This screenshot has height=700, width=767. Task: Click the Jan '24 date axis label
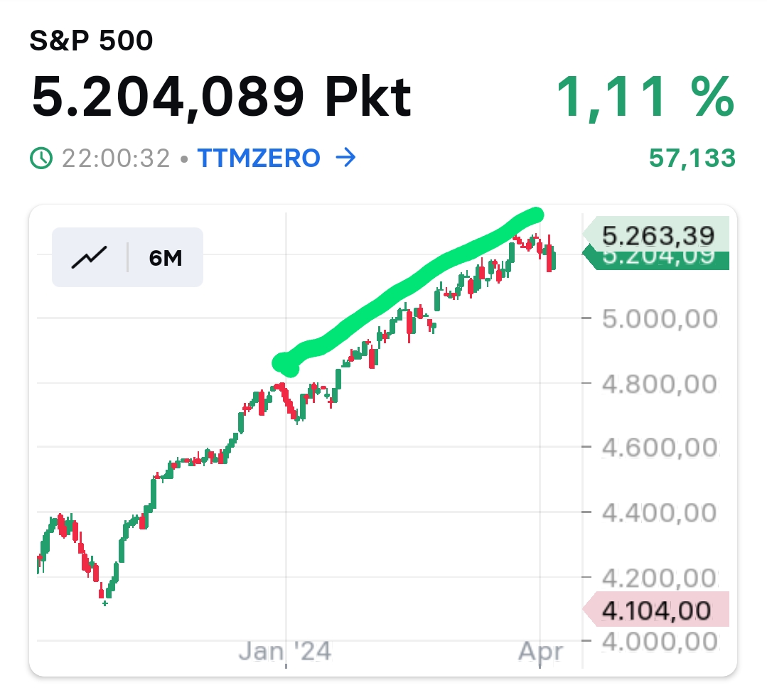pyautogui.click(x=285, y=651)
